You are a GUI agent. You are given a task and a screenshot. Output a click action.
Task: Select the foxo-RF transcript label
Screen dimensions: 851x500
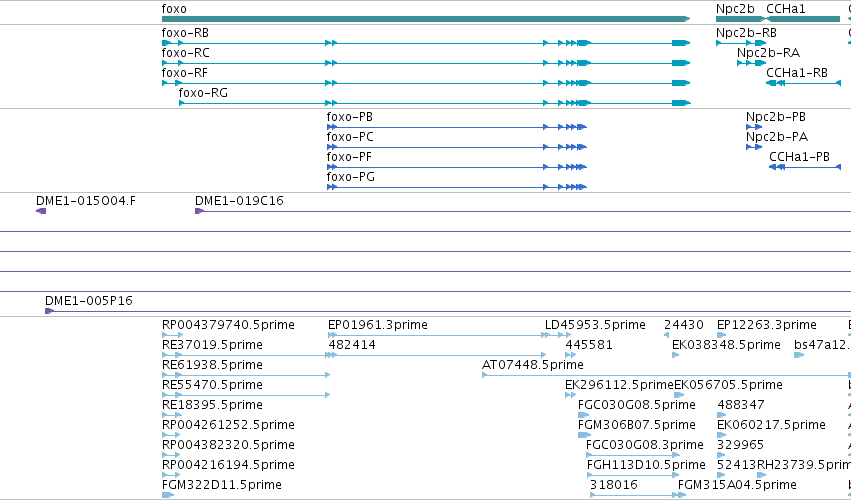coord(185,73)
